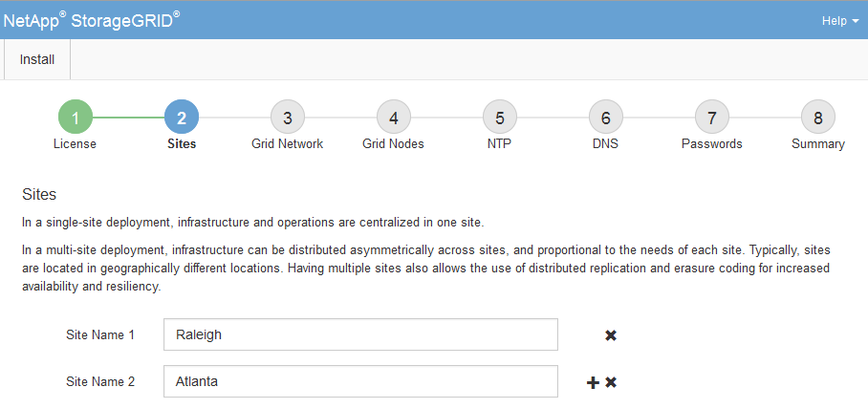Screen dimensions: 868x409
Task: Remove Site Name 1 with the X icon
Action: pyautogui.click(x=611, y=335)
